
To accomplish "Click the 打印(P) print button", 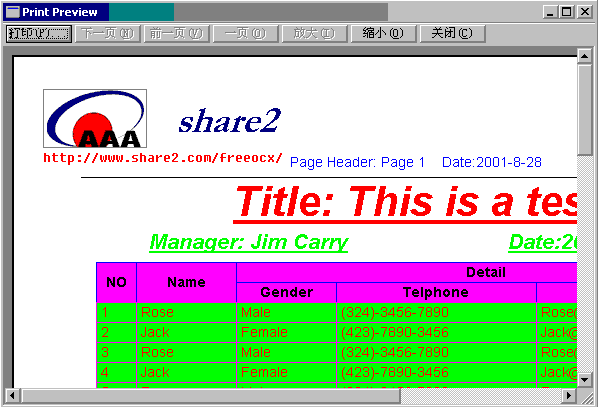I will pos(39,34).
